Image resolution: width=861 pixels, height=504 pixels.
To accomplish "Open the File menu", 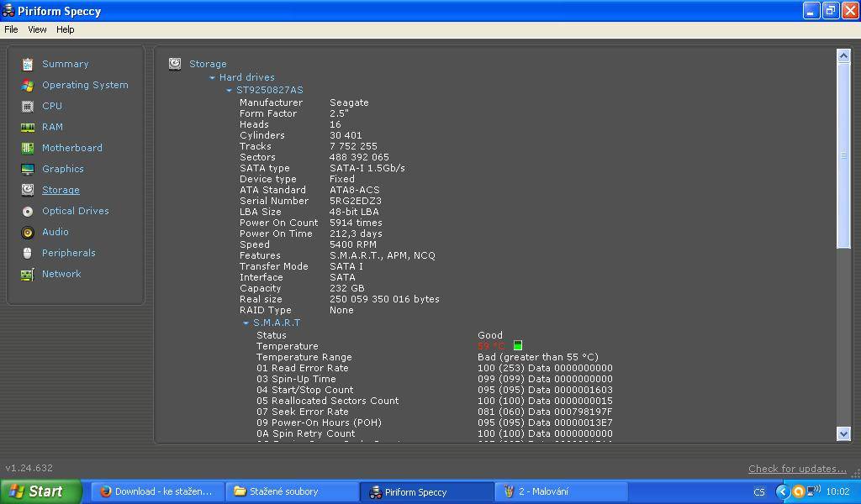I will 11,29.
